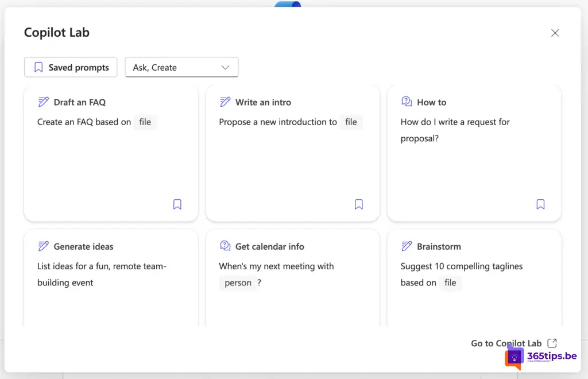Close the Copilot Lab dialog
Viewport: 588px width, 379px height.
pyautogui.click(x=555, y=33)
